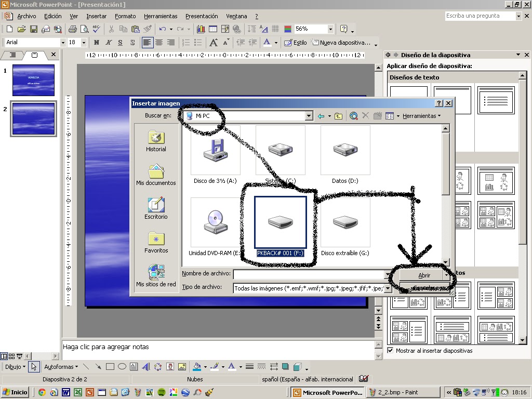This screenshot has width=532, height=399.
Task: Click the New blank presentation icon
Action: (9, 29)
